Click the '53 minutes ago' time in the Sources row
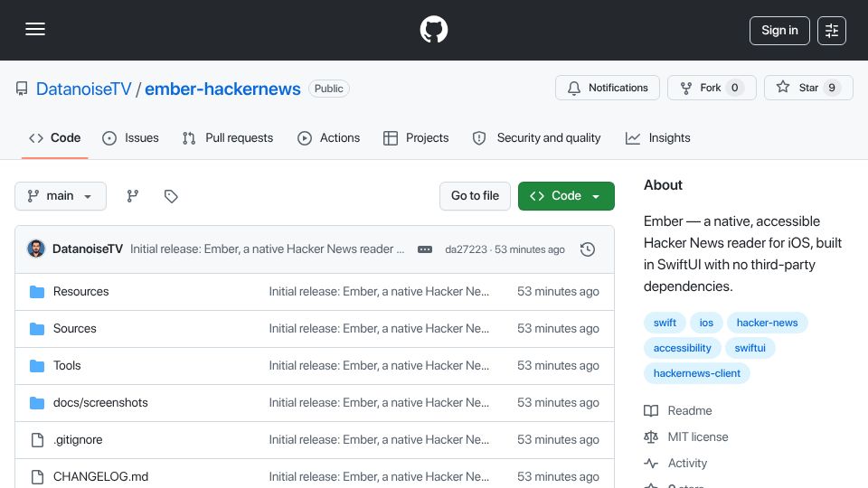Screen dimensions: 868x488 click(x=558, y=329)
